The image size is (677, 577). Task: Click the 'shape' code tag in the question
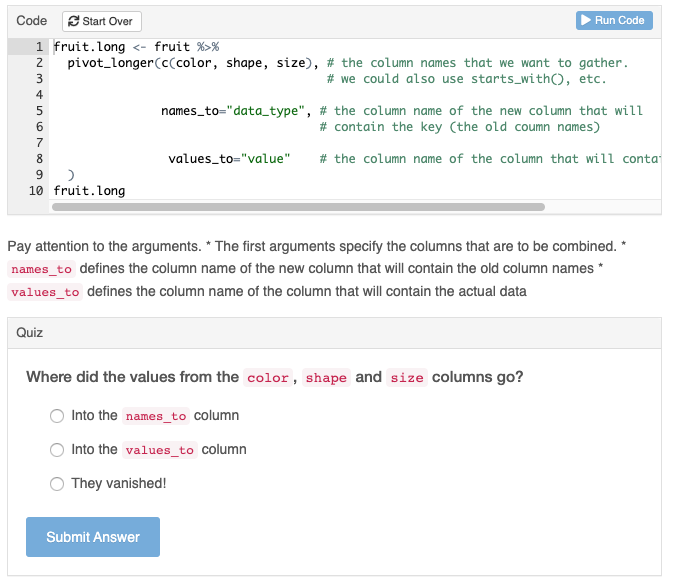(x=326, y=378)
